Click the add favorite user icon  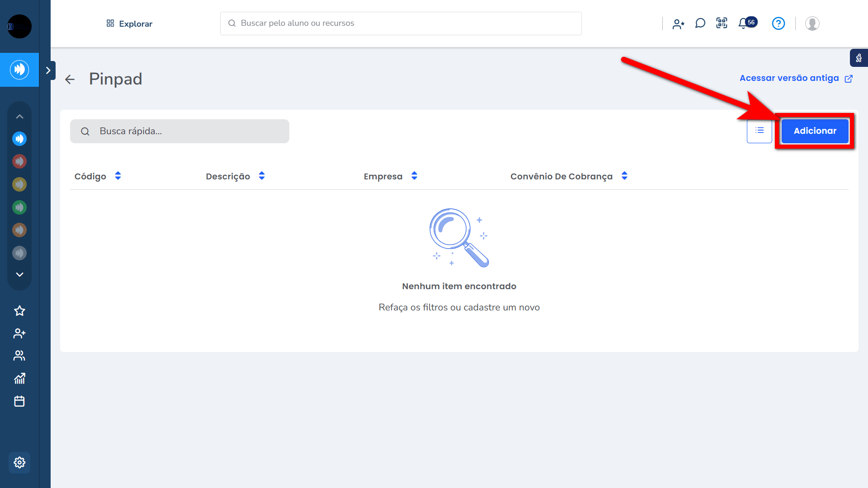678,24
